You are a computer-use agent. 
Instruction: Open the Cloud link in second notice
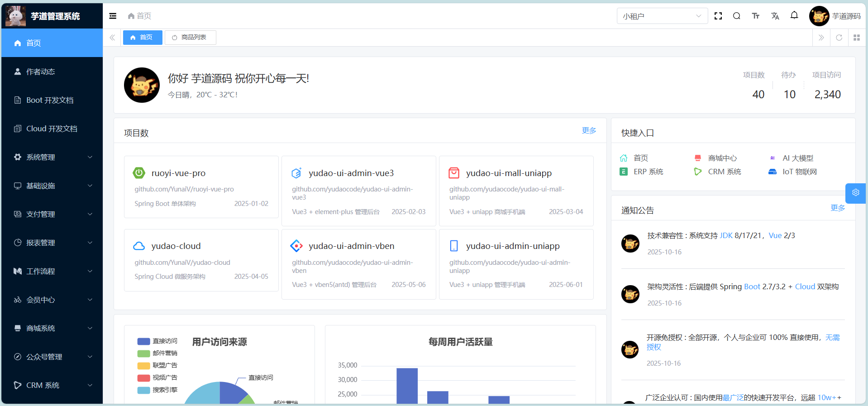click(805, 287)
